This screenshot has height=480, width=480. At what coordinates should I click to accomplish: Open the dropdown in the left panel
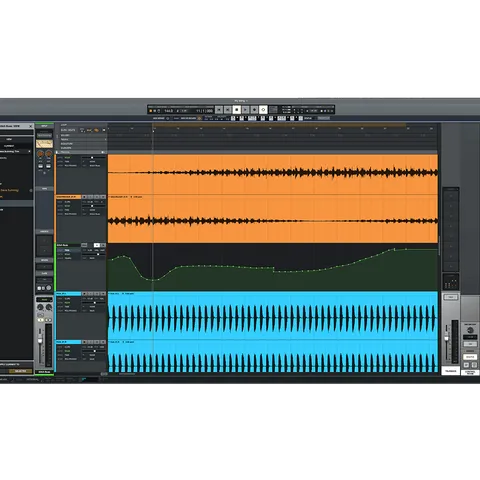coord(16,151)
